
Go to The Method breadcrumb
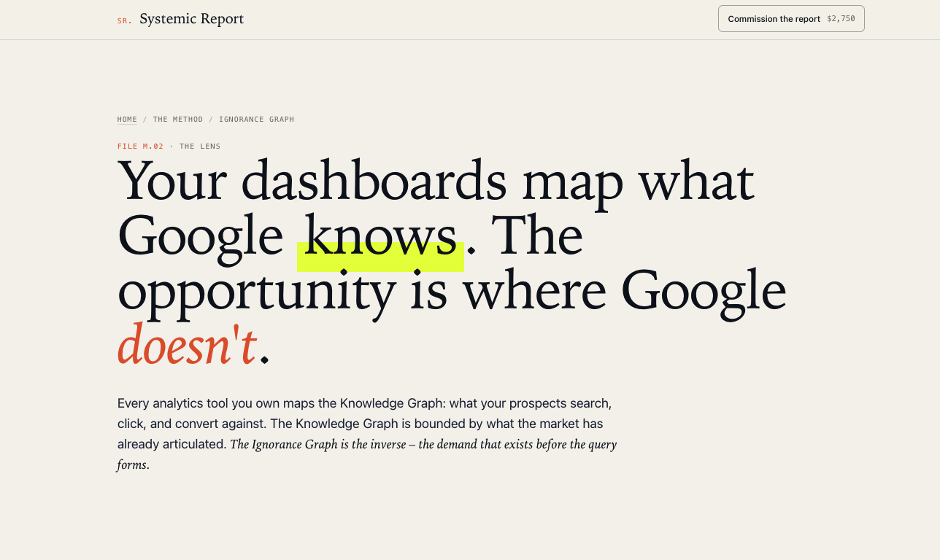tap(178, 120)
